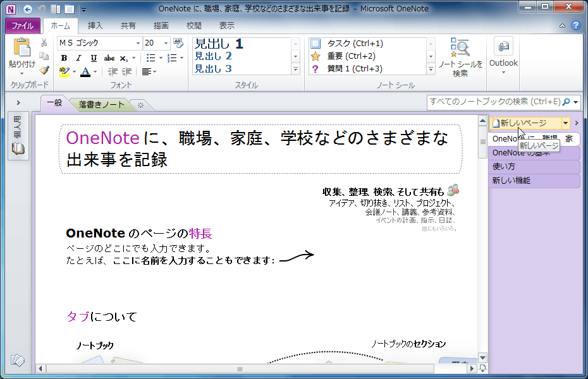The height and width of the screenshot is (379, 588).
Task: Expand the notebook navigation bar
Action: pos(18,102)
